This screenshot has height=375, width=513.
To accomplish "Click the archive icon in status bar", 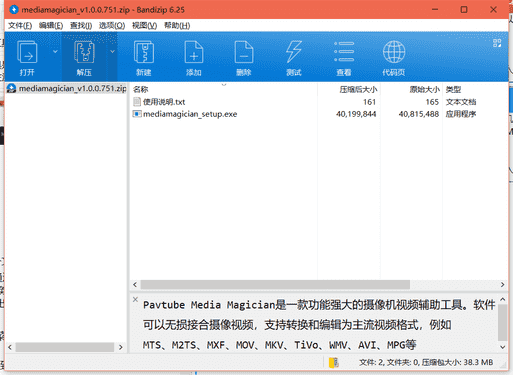I will [x=334, y=362].
